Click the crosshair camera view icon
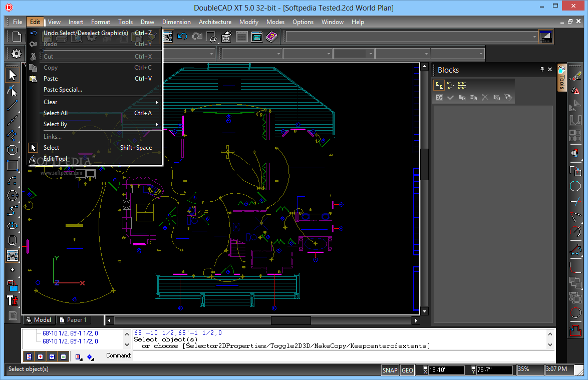Viewport: 588px width, 380px height. (226, 37)
